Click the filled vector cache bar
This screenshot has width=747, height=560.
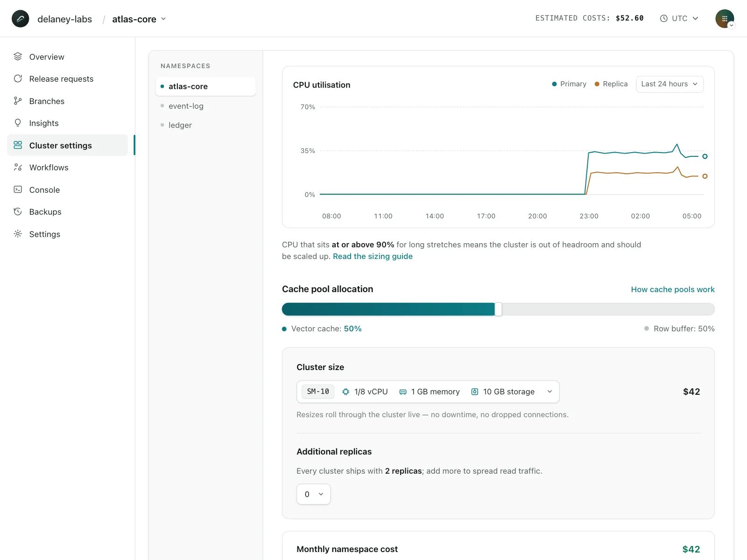[x=388, y=309]
